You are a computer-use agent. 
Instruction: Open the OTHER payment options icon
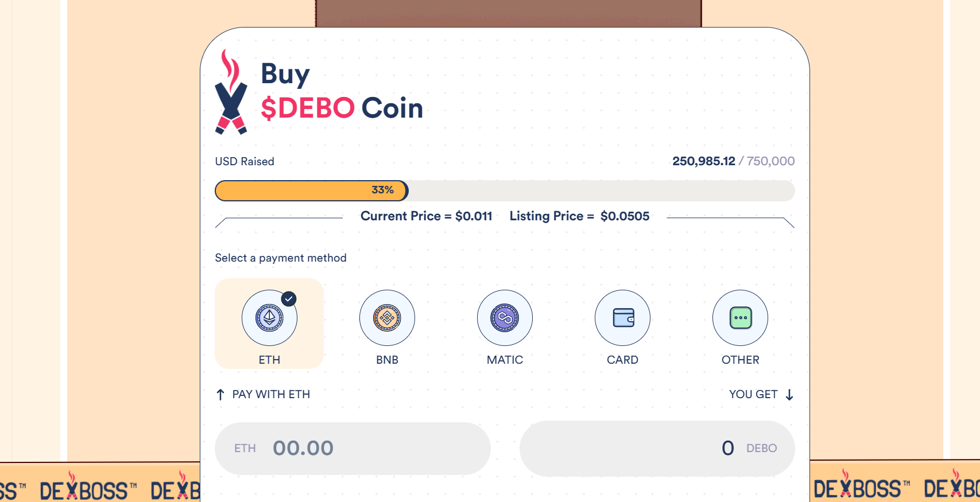[740, 318]
